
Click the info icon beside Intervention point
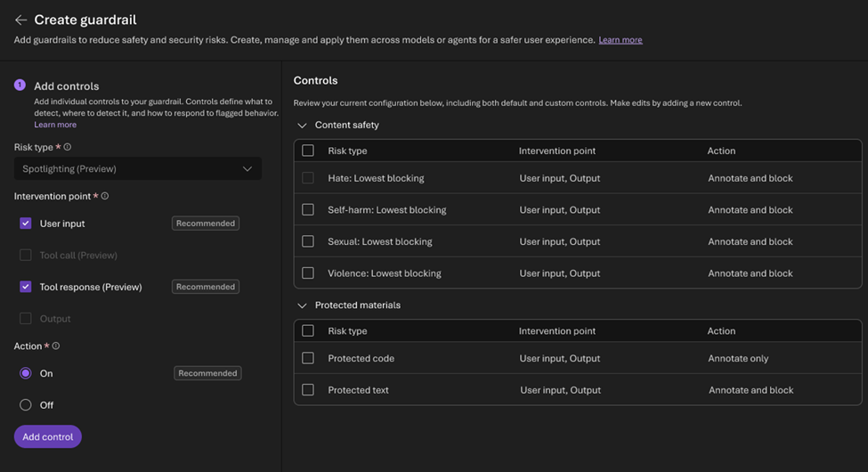pyautogui.click(x=105, y=196)
